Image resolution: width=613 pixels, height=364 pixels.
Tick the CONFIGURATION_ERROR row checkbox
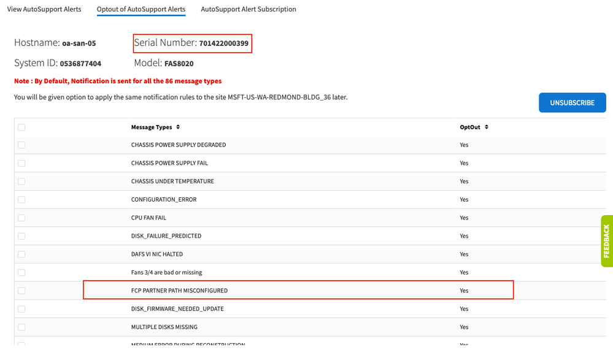click(x=21, y=200)
